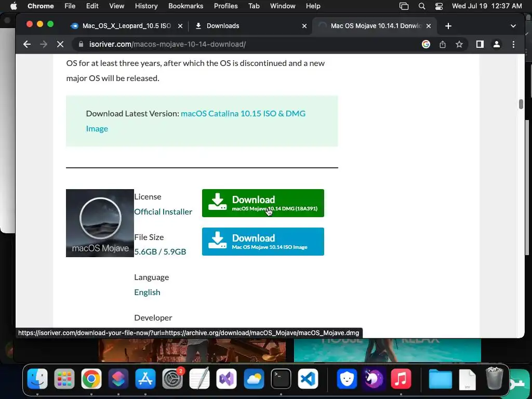Open Terminal from the Dock
Image resolution: width=532 pixels, height=399 pixels.
(x=281, y=379)
